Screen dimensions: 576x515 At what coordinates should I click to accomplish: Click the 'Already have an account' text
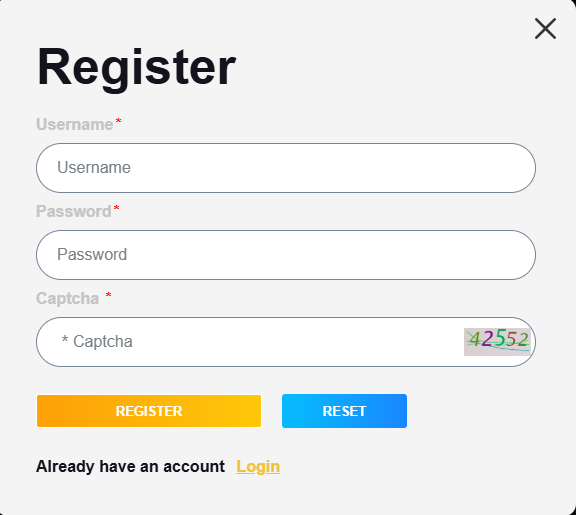tap(130, 467)
